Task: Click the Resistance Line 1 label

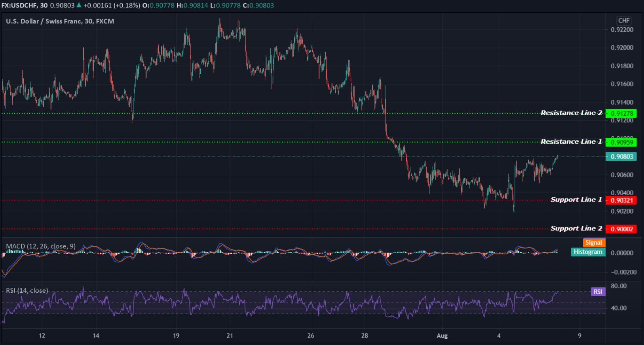Action: click(572, 141)
